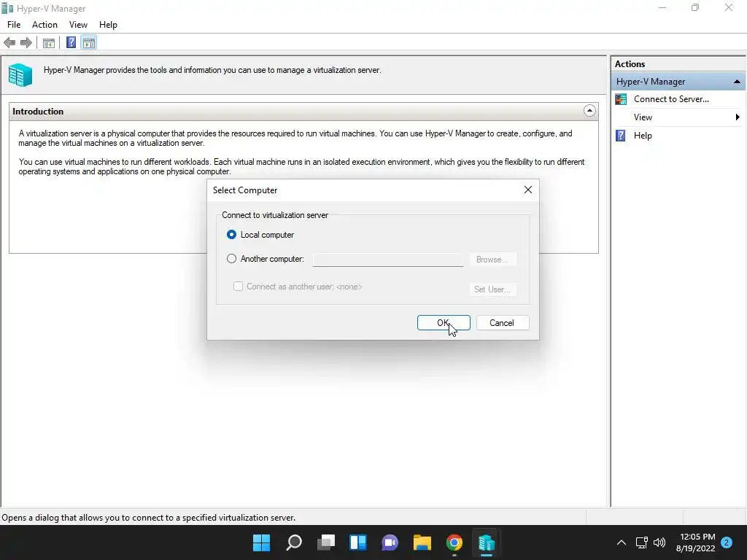Check Connect as another user checkbox
Image resolution: width=747 pixels, height=560 pixels.
[x=239, y=286]
